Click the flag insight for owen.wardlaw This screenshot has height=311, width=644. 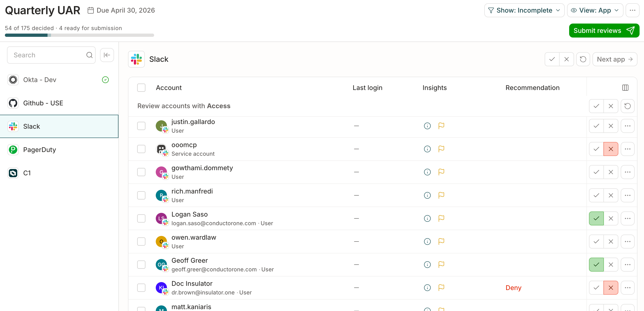[441, 242]
